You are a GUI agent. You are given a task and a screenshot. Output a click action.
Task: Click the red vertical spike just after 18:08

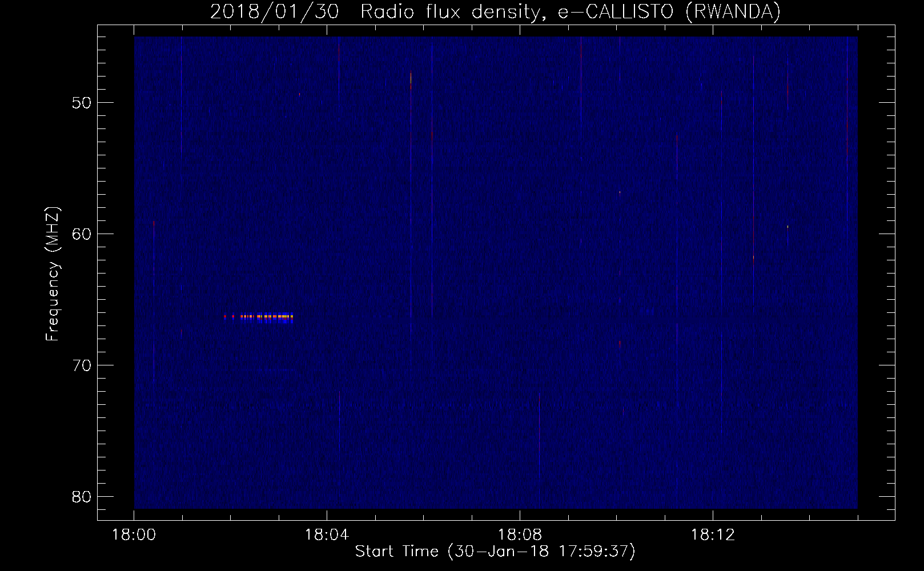point(539,450)
